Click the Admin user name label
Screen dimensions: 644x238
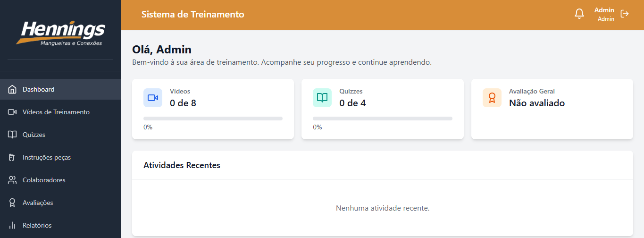point(604,10)
